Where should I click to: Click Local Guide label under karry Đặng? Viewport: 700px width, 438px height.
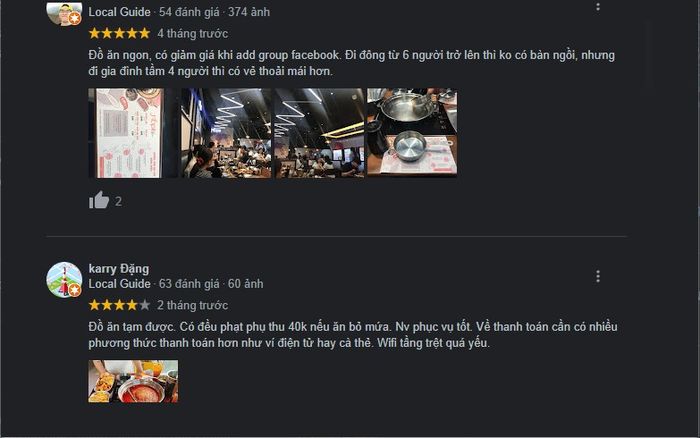(119, 284)
